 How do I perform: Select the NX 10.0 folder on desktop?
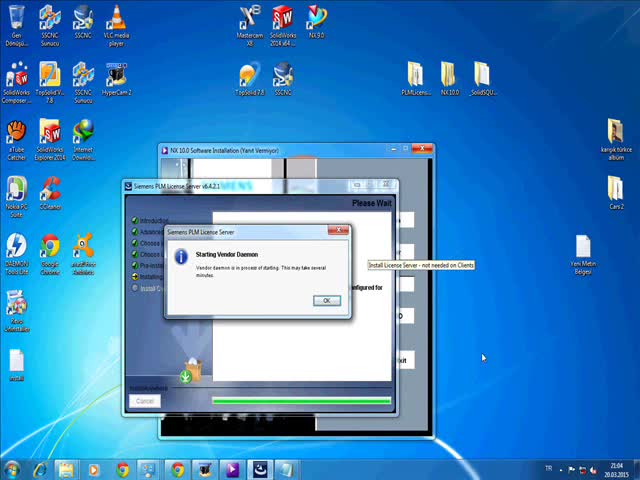coord(449,78)
